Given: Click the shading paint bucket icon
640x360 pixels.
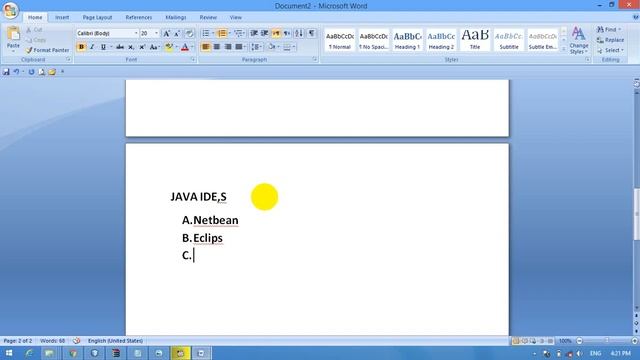Looking at the screenshot, I should [272, 47].
